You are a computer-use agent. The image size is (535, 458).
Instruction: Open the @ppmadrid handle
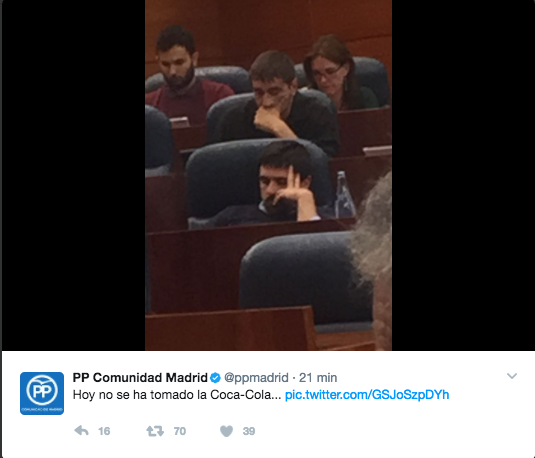click(256, 378)
